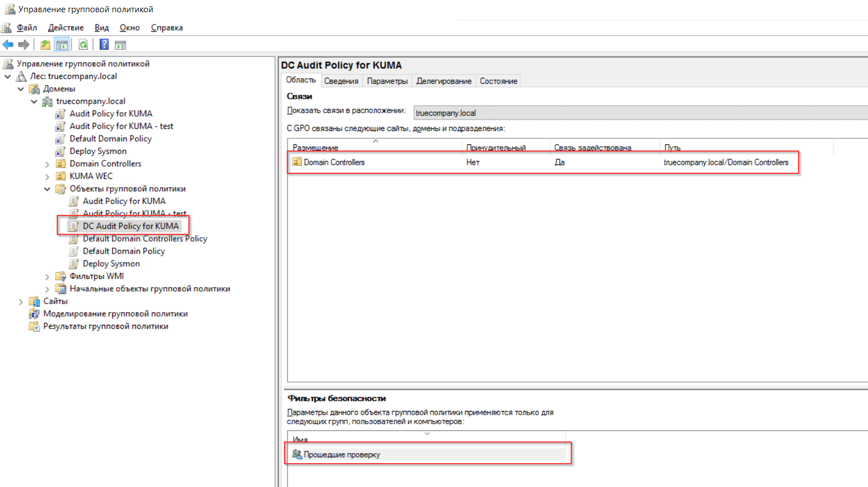Click the Domain Controllers folder icon in links table

coord(297,162)
